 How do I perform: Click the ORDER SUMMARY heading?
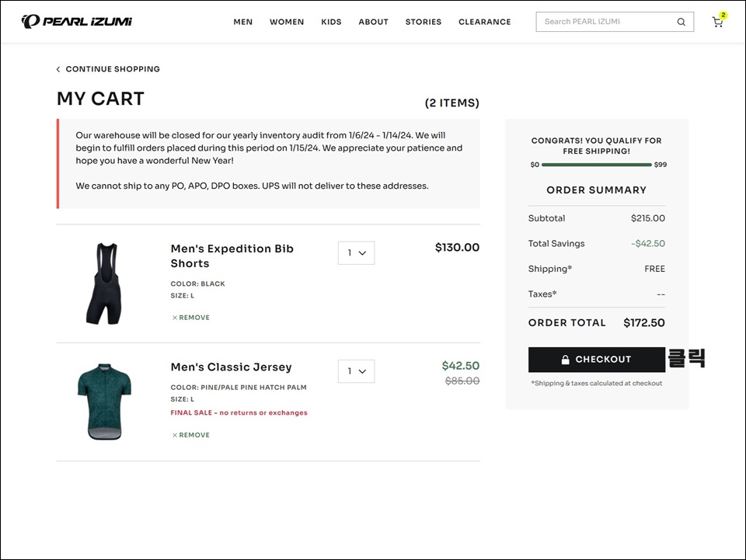click(597, 190)
